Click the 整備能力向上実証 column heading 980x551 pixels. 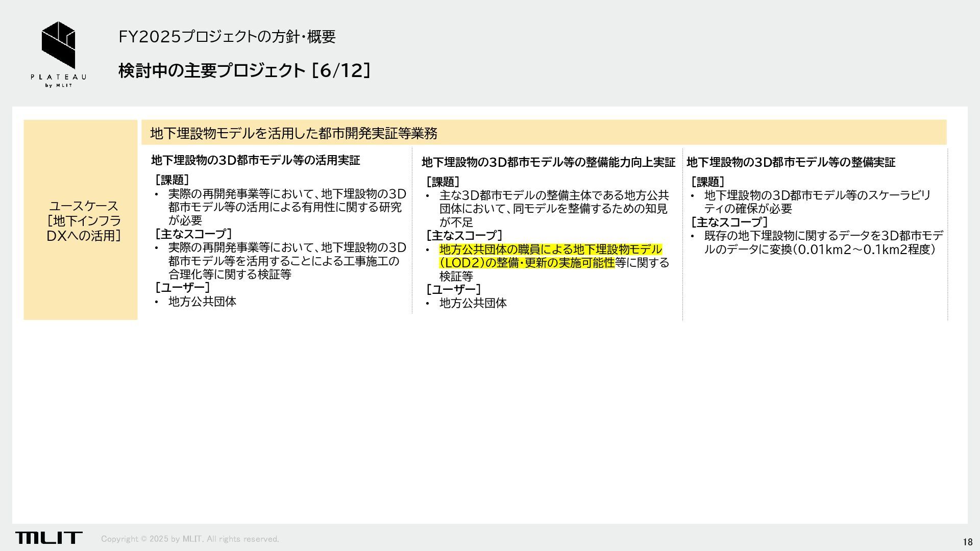pos(548,162)
